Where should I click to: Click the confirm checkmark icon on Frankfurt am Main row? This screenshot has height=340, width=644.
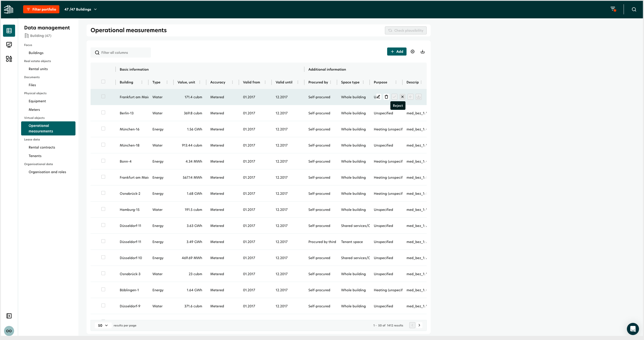point(394,96)
